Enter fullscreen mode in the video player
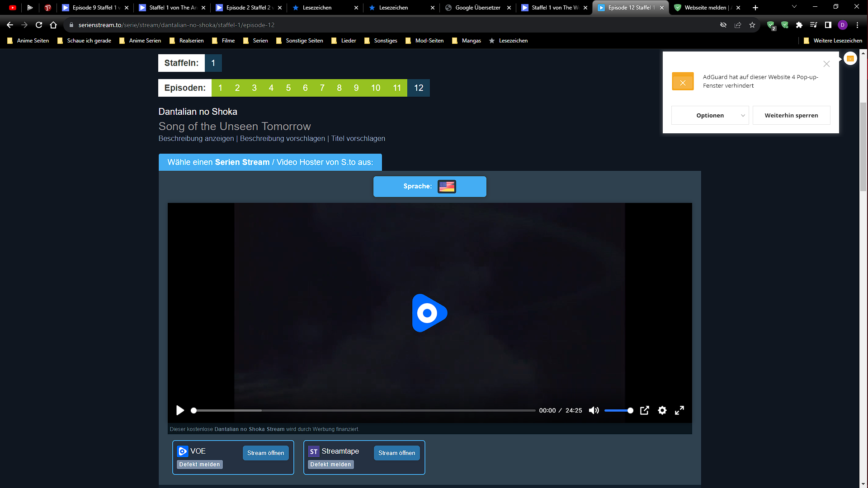Image resolution: width=868 pixels, height=488 pixels. click(x=679, y=410)
